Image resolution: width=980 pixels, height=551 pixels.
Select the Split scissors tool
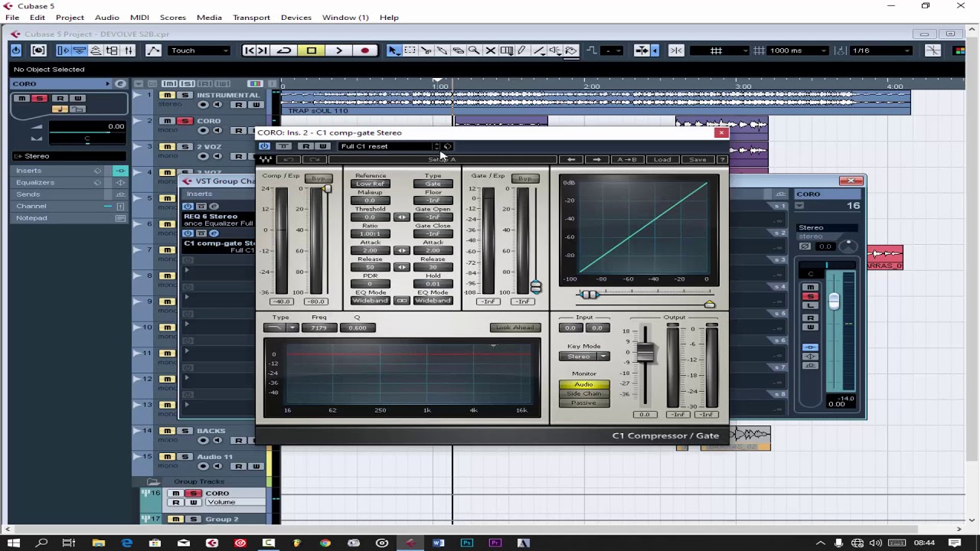(426, 51)
